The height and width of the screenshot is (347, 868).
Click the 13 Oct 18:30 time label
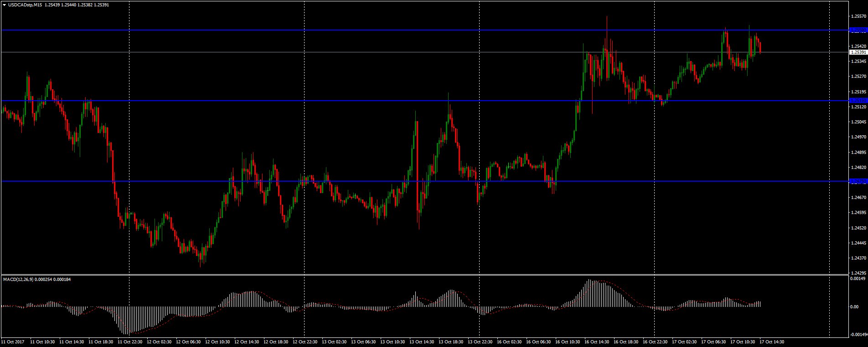[451, 342]
